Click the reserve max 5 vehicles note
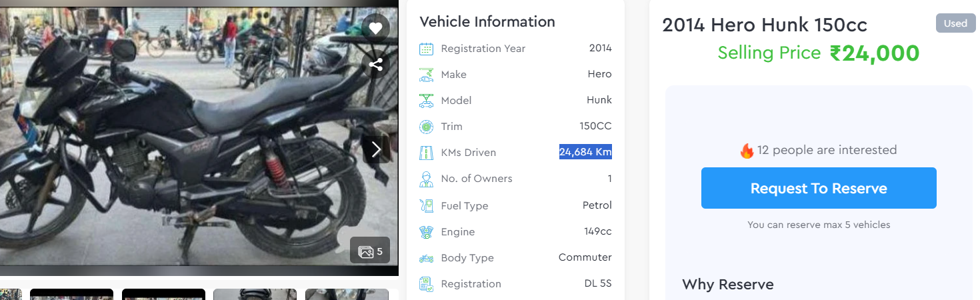The image size is (980, 300). click(x=819, y=225)
